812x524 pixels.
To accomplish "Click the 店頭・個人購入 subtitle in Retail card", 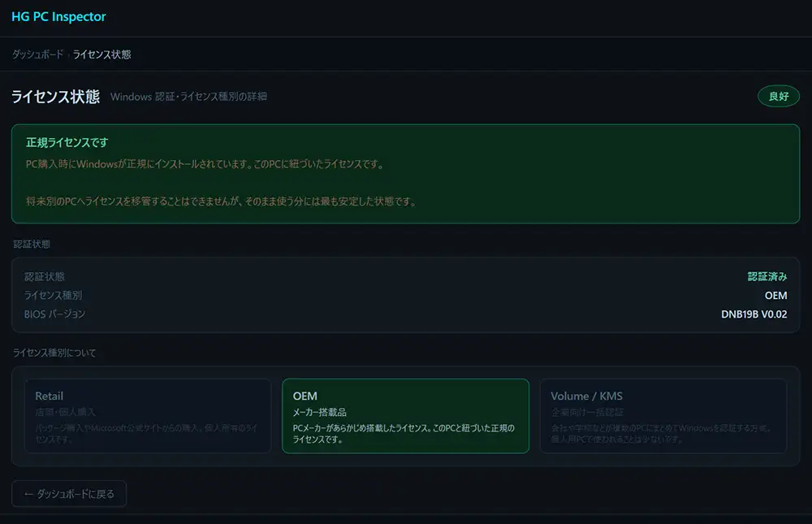I will [x=65, y=413].
